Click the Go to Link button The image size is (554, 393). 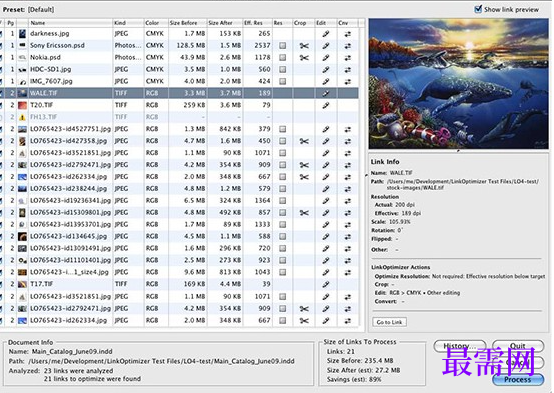(389, 322)
